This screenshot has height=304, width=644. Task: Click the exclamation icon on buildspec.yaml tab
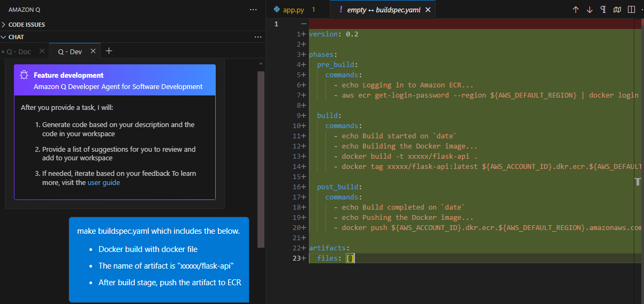(x=341, y=10)
